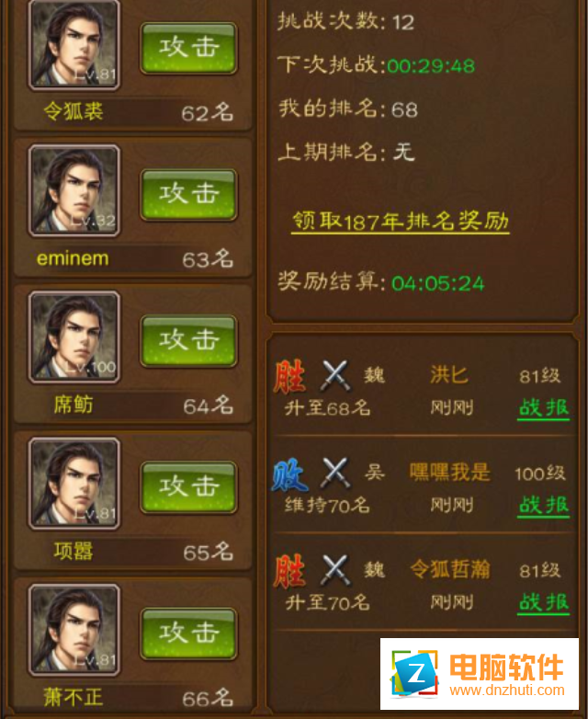Attack player 席鲂 ranked 64
The width and height of the screenshot is (588, 719).
tap(188, 341)
